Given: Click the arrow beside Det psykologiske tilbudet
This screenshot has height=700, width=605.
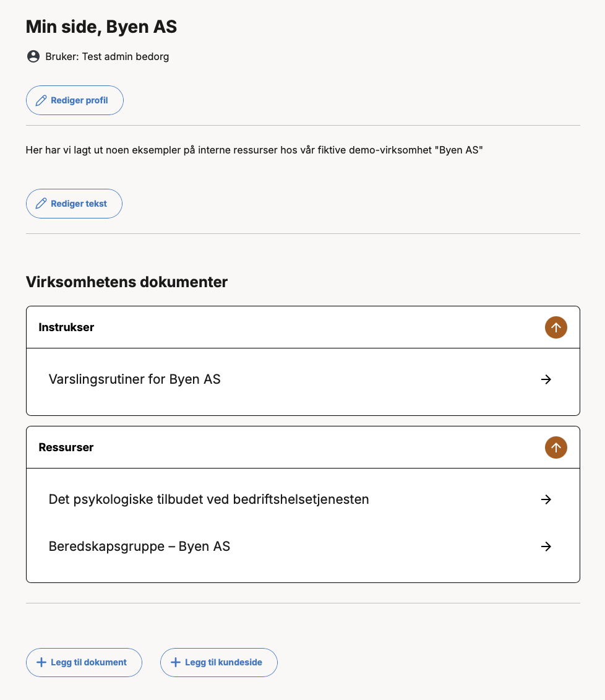Looking at the screenshot, I should [546, 499].
